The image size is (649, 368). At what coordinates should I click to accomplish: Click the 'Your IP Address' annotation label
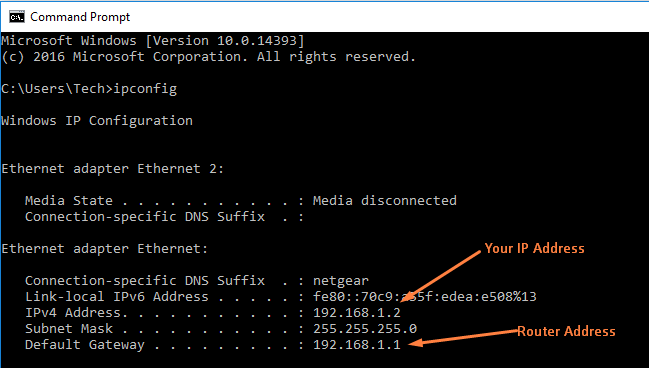tap(534, 248)
